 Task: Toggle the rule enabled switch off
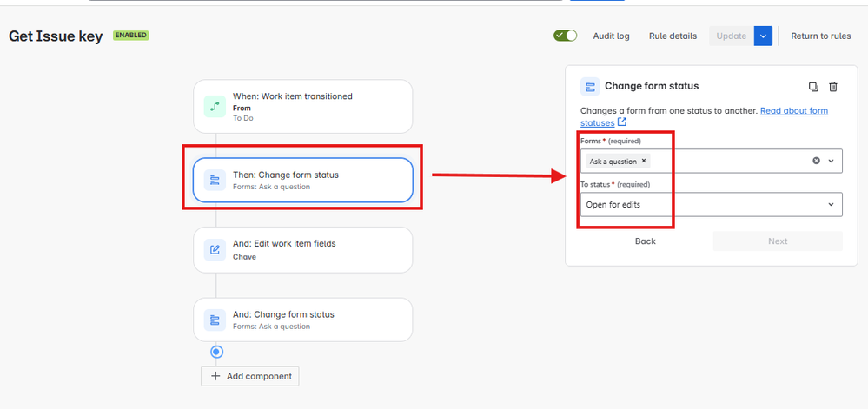click(x=565, y=36)
